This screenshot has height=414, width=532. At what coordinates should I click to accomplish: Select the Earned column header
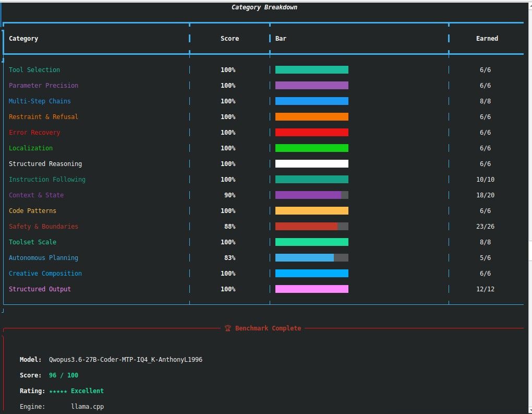pos(487,39)
